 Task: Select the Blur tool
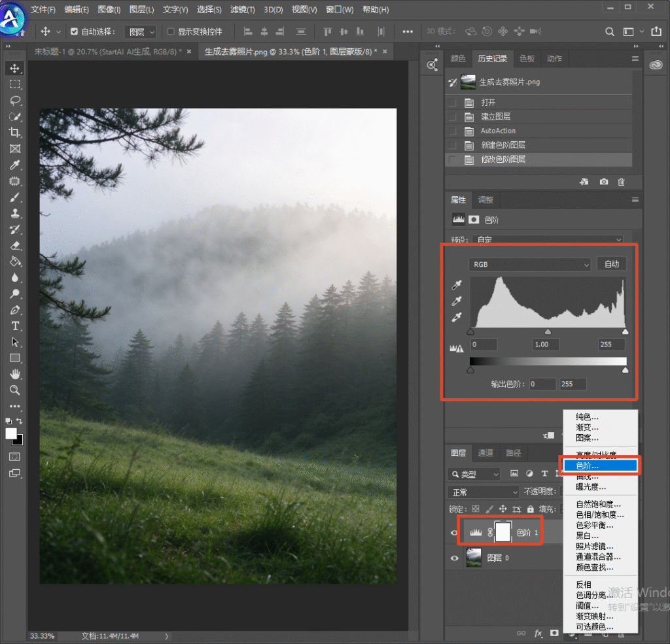pos(15,278)
